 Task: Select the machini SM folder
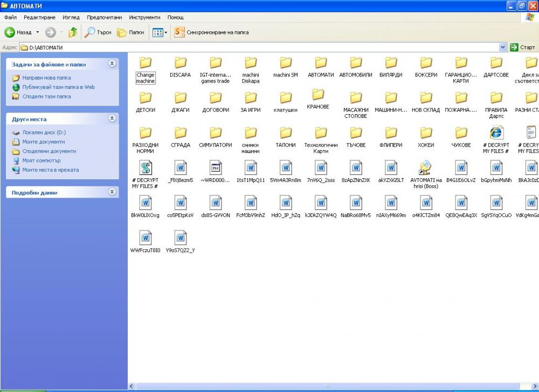286,67
